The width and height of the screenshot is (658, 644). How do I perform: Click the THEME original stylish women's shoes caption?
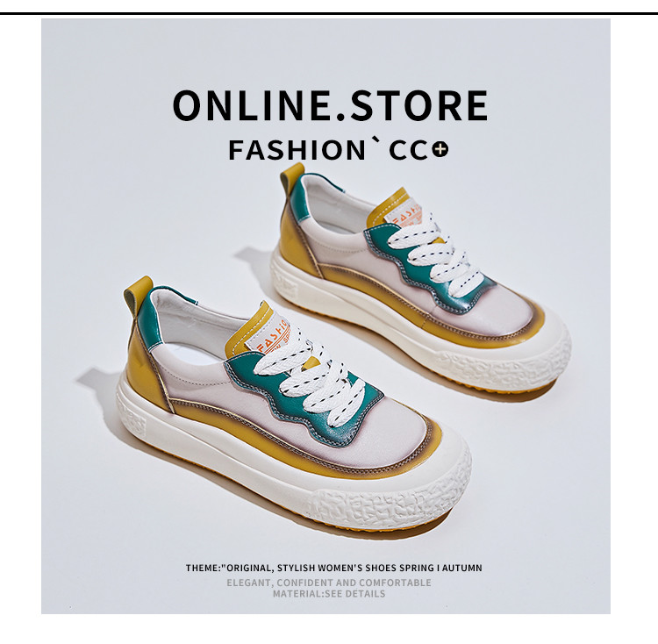pyautogui.click(x=334, y=568)
